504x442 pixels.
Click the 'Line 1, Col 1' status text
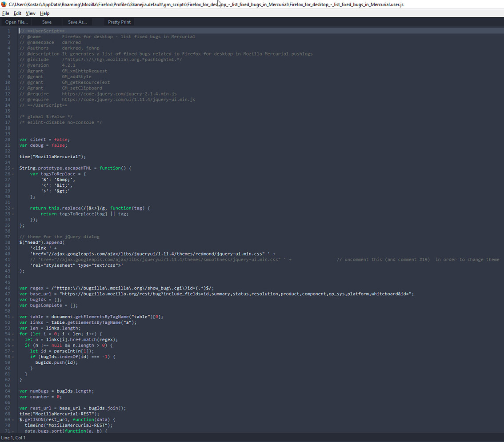pyautogui.click(x=13, y=438)
